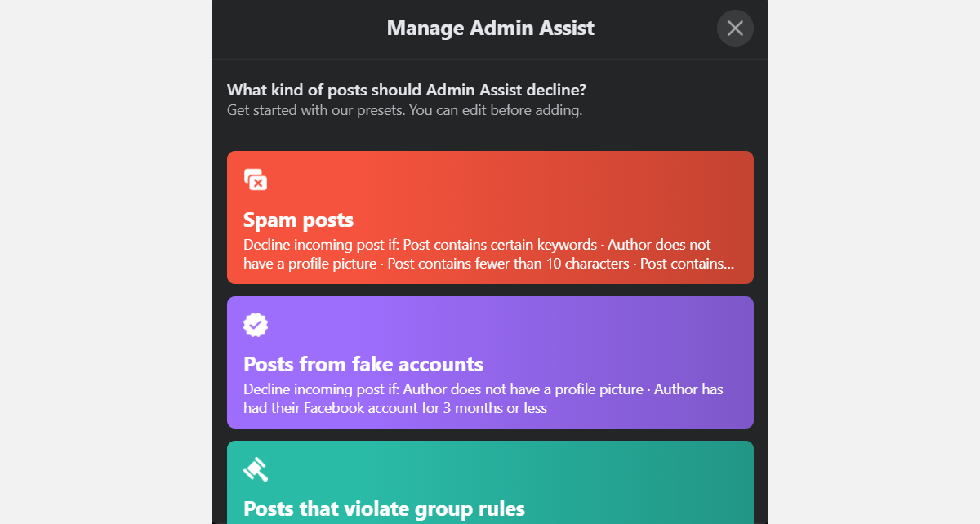Click the truncated Spam posts description text
Viewport: 980px width, 524px height.
(488, 254)
